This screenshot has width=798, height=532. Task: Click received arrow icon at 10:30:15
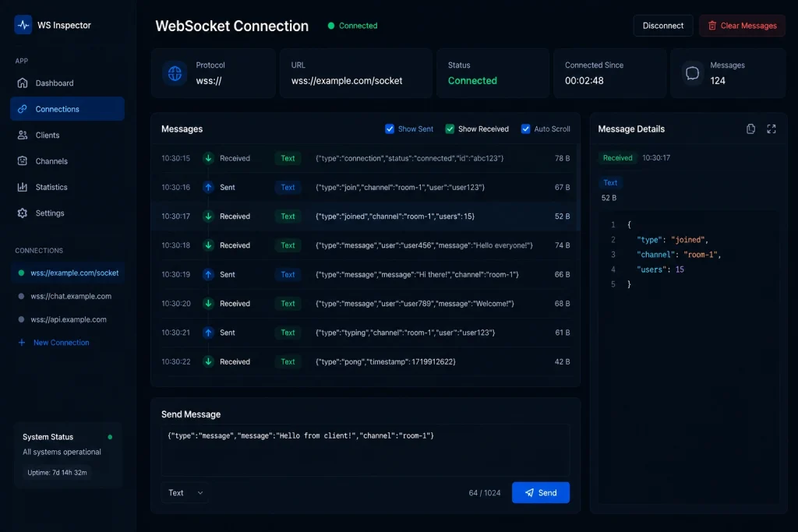(x=208, y=158)
